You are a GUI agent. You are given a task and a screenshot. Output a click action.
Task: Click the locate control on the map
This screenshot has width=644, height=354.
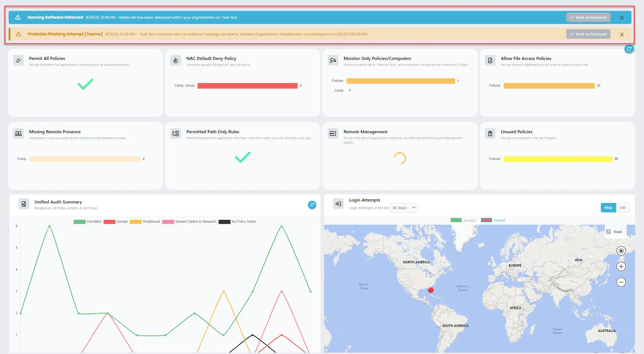tap(621, 251)
